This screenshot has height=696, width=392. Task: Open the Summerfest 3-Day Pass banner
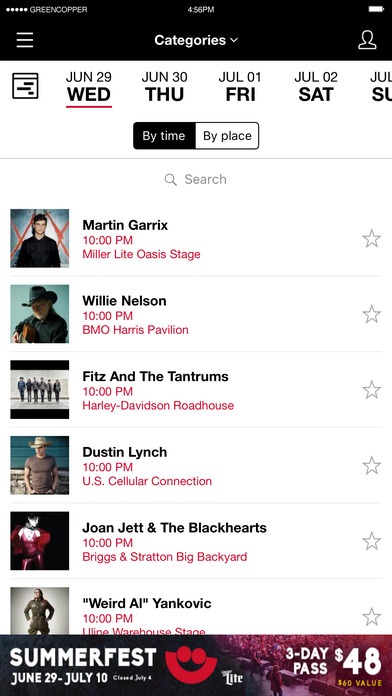point(196,665)
